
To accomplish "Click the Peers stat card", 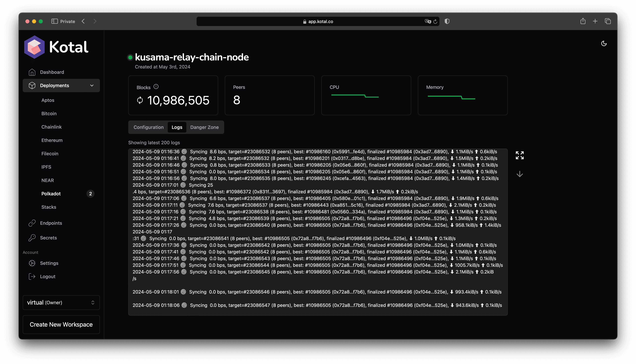I will pos(270,96).
